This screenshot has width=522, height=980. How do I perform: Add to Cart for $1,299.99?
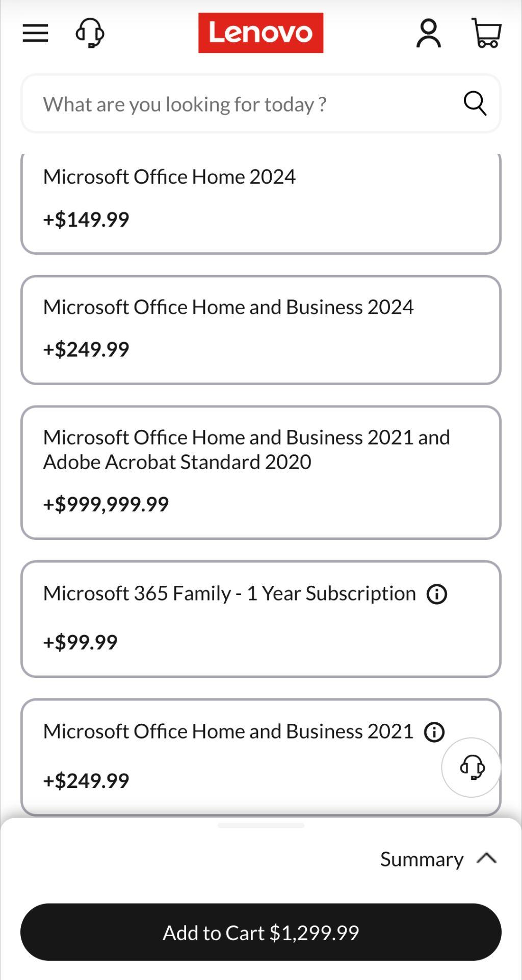pos(260,932)
